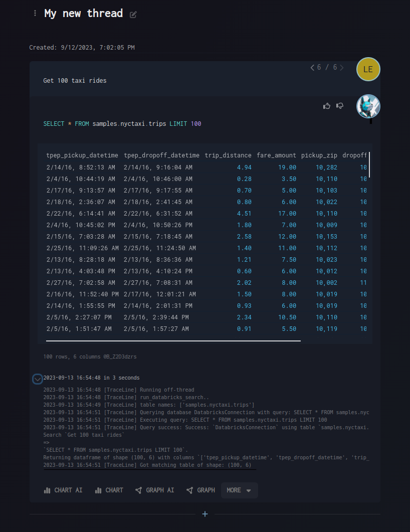Click fare amount cell 17.00
Image resolution: width=410 pixels, height=532 pixels.
(287, 214)
